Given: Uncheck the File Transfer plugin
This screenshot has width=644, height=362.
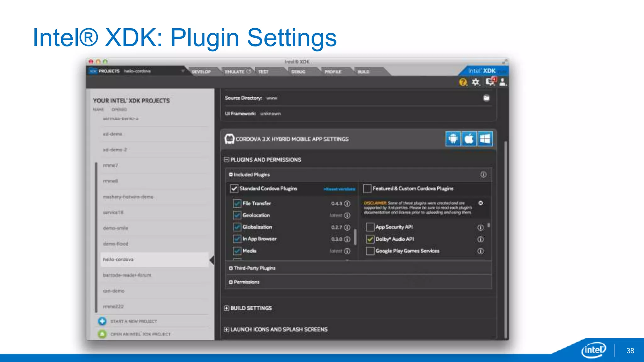Looking at the screenshot, I should coord(237,204).
